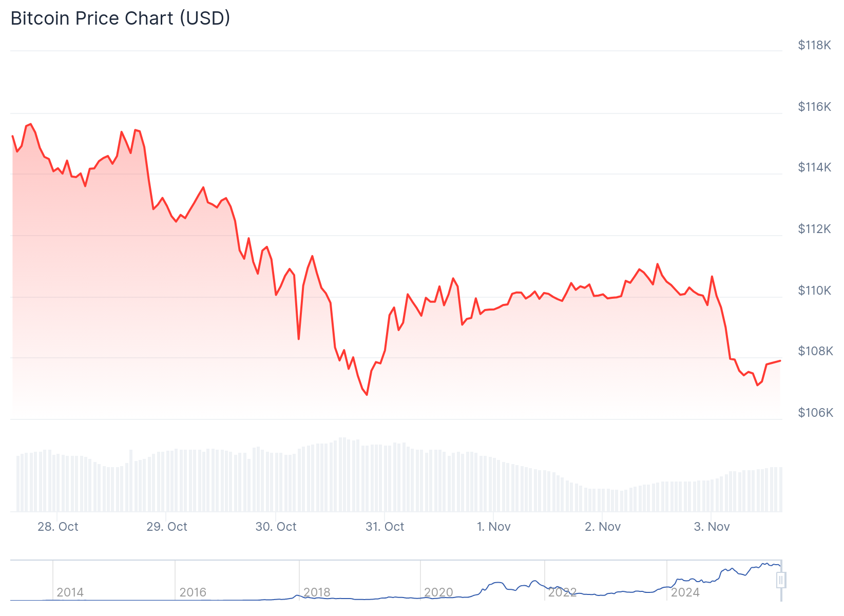Click the $118K price axis label
The height and width of the screenshot is (616, 844).
click(814, 45)
